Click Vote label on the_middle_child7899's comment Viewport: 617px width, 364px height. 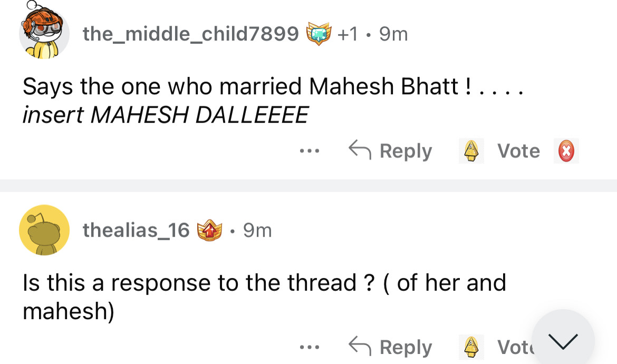pyautogui.click(x=518, y=151)
